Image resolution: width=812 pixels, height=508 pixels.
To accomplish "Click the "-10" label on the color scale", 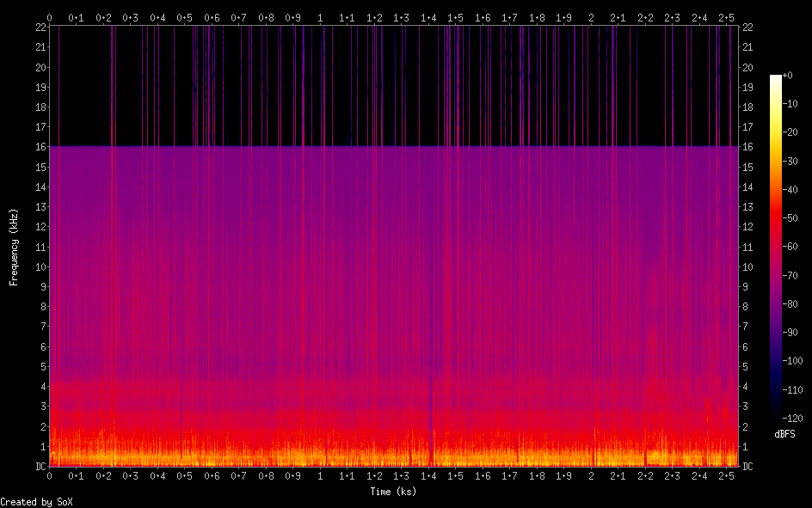I will click(x=790, y=104).
